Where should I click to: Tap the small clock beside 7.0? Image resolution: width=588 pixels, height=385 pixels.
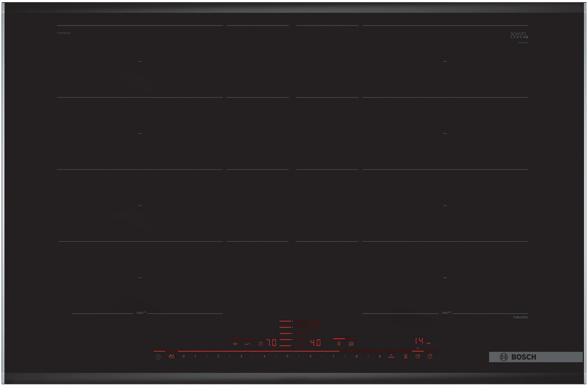point(261,344)
